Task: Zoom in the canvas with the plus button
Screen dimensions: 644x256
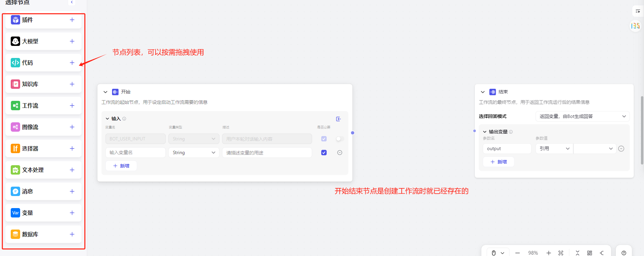Action: tap(548, 253)
